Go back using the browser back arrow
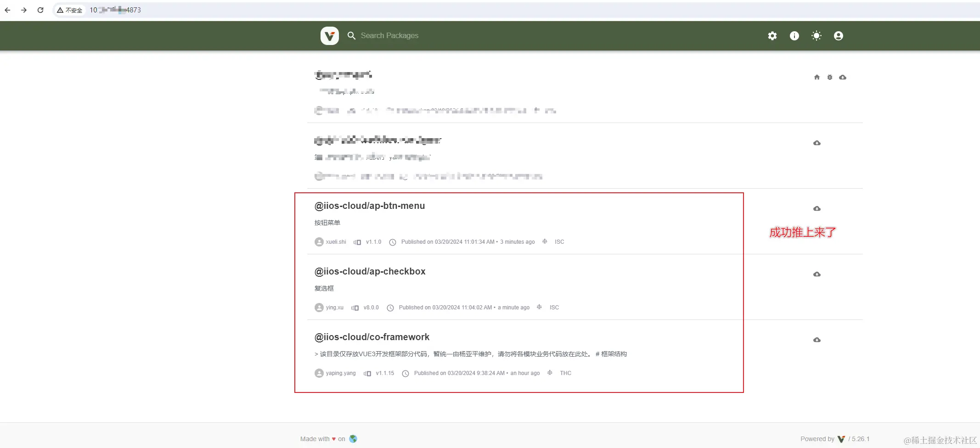 tap(8, 10)
